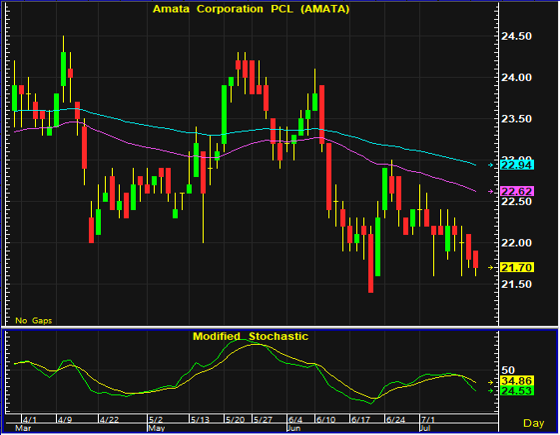Click the yellow arrow beside 21.70 label

tap(491, 267)
